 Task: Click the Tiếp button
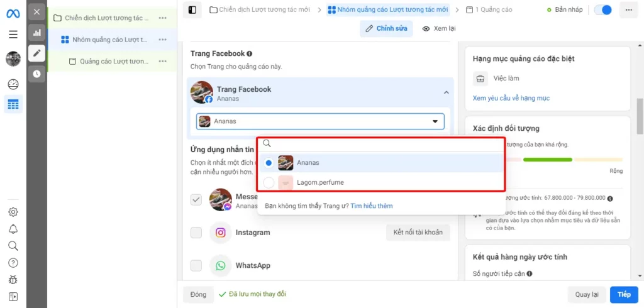point(624,294)
